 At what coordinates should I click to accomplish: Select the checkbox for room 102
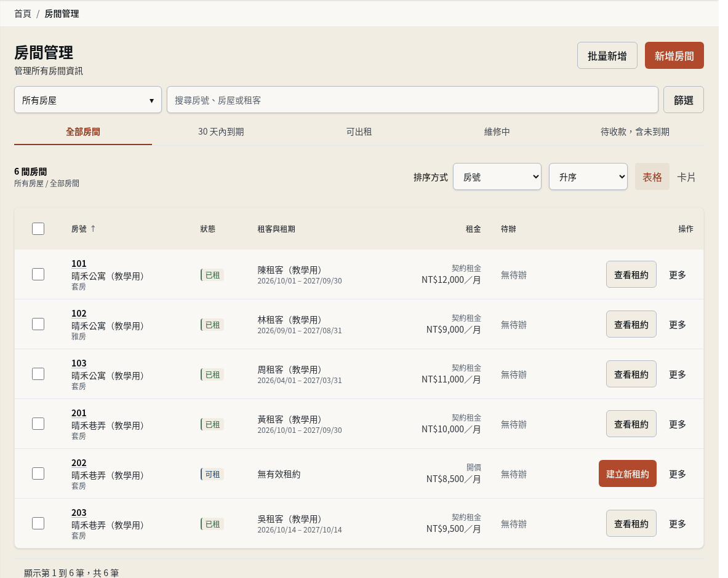coord(38,324)
